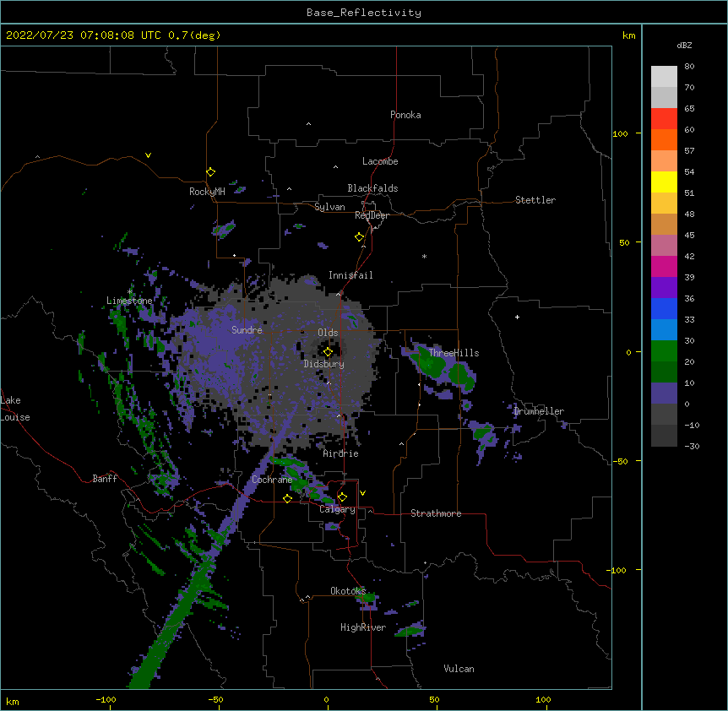
Task: Click the 65 value in the dBZ legend
Action: tap(689, 109)
